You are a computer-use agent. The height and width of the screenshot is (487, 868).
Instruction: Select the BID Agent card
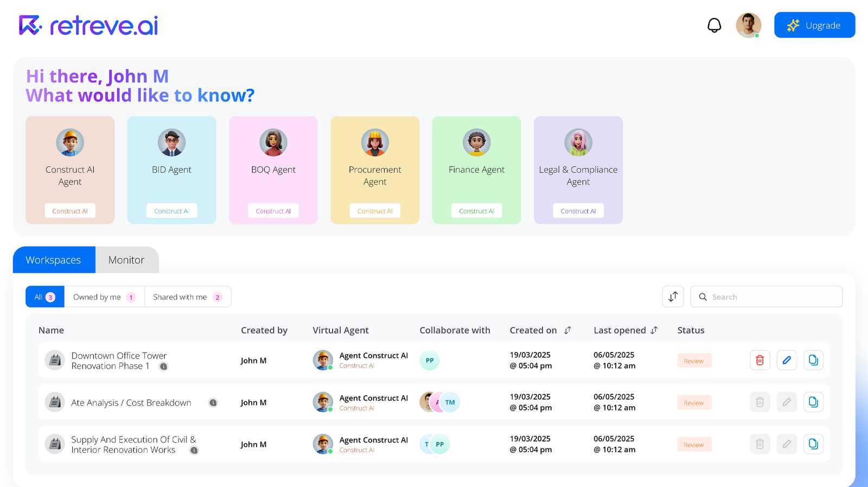pyautogui.click(x=171, y=170)
